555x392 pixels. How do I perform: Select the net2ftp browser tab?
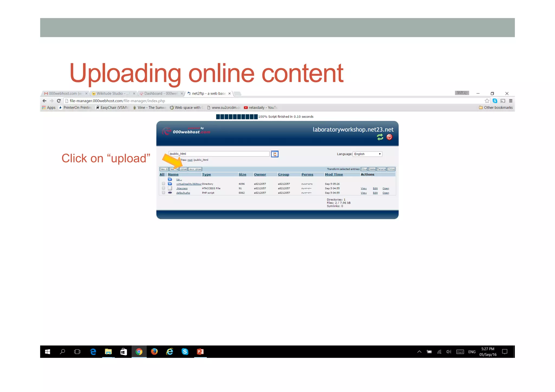209,93
